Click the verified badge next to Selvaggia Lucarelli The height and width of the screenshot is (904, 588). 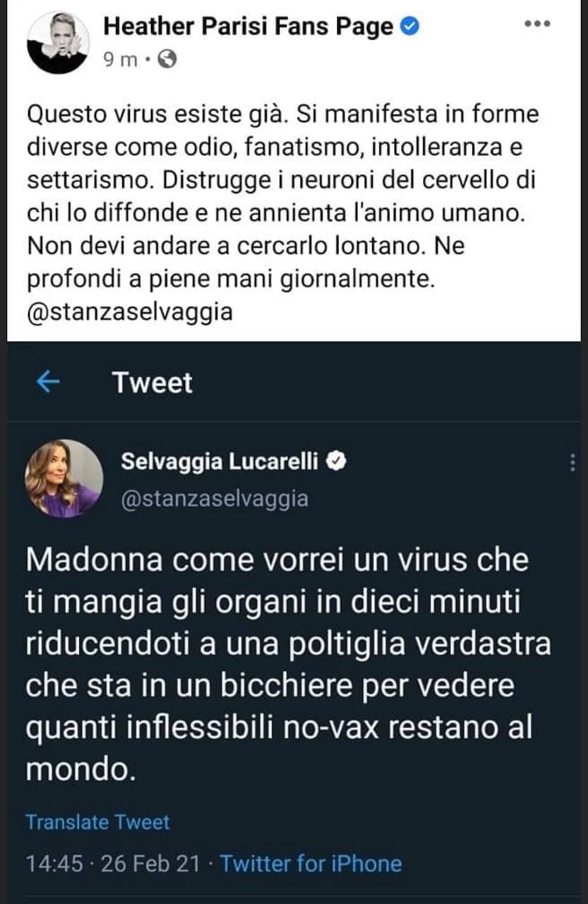coord(338,462)
